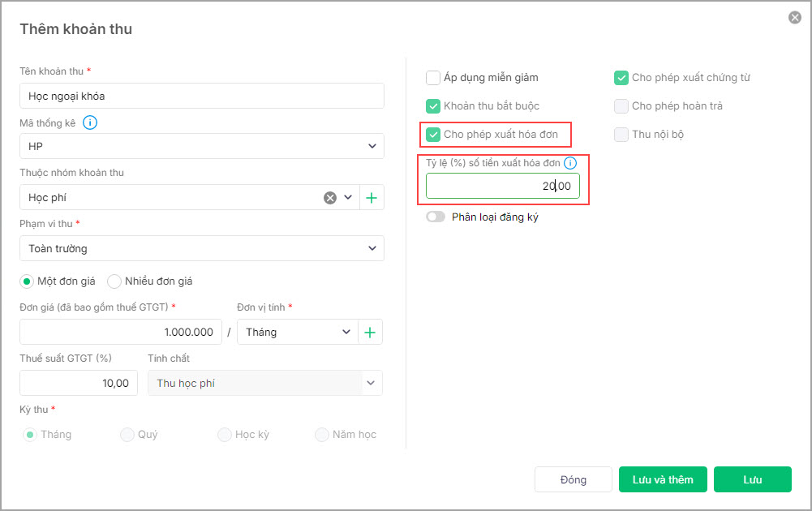Select Nhiều đơn giá radio option
Image resolution: width=812 pixels, height=511 pixels.
point(114,281)
